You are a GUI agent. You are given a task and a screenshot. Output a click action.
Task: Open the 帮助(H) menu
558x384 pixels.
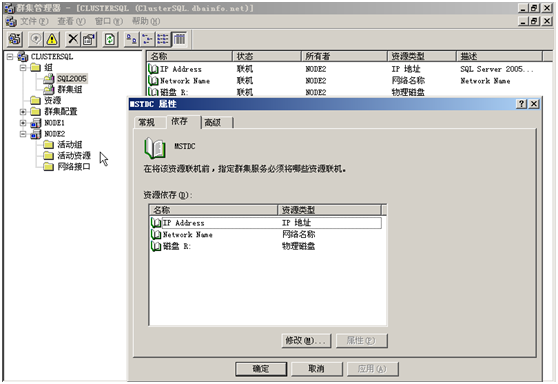point(146,21)
